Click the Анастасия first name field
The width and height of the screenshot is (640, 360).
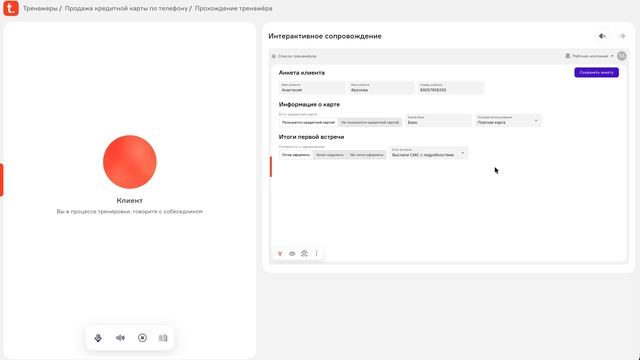point(312,88)
